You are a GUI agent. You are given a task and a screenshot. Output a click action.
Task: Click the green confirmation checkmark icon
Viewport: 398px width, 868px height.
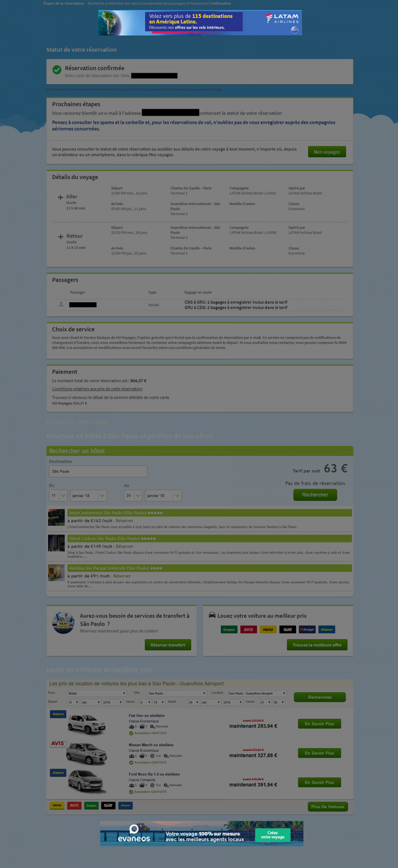(57, 69)
